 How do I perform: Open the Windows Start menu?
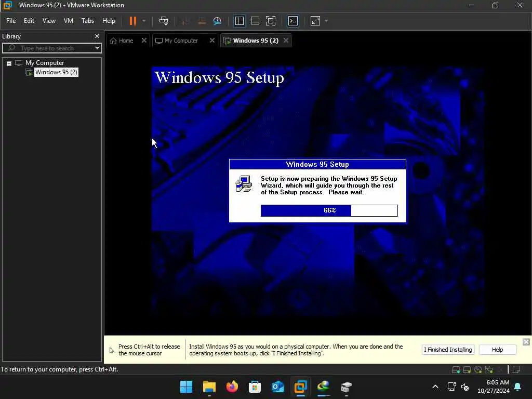(x=186, y=387)
